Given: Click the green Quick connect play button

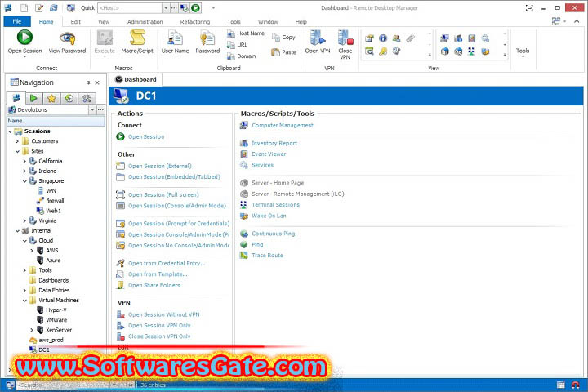Looking at the screenshot, I should coord(195,8).
